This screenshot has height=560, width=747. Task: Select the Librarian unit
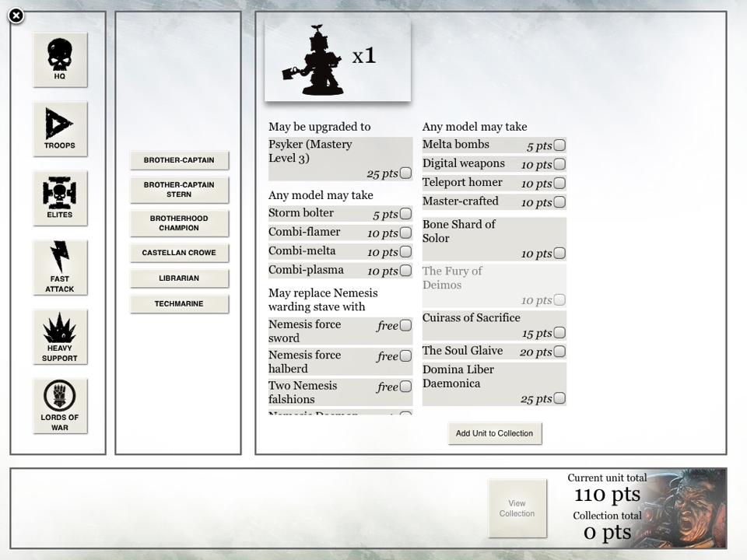[x=179, y=278]
